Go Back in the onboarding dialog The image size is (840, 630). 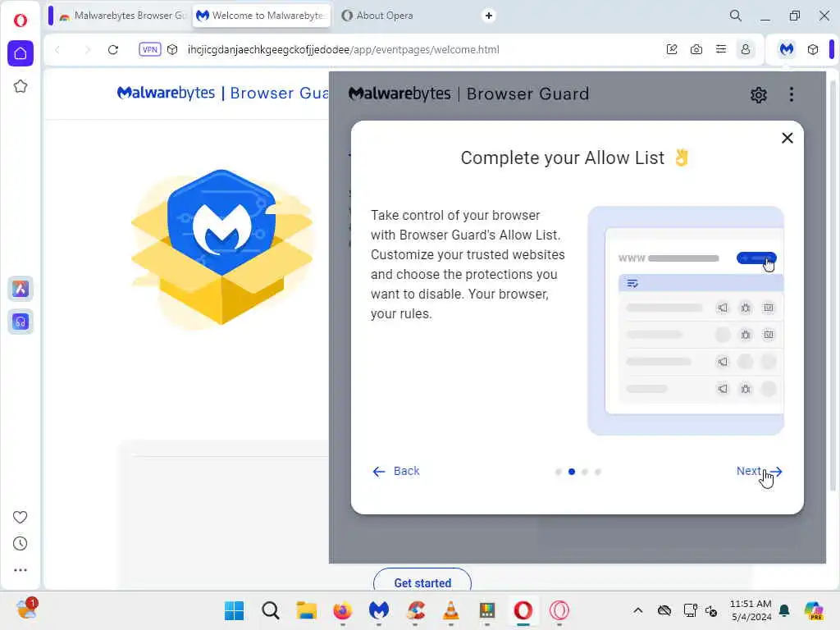(396, 471)
